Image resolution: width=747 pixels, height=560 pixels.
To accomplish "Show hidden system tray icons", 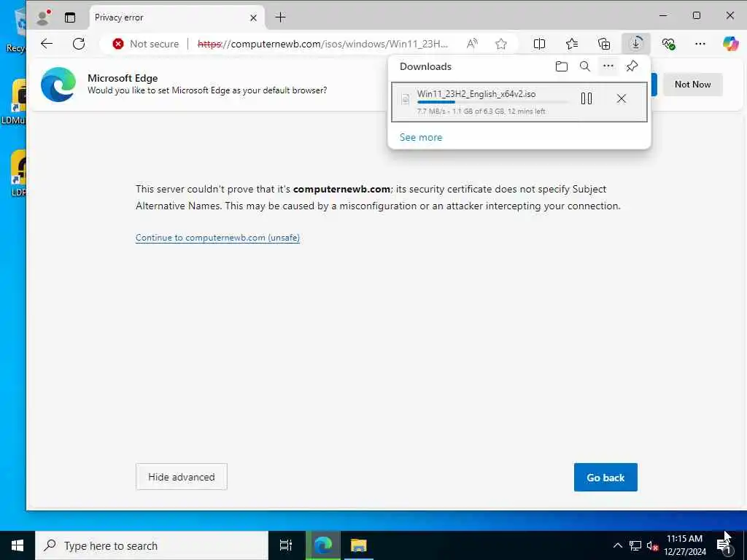I will (617, 545).
